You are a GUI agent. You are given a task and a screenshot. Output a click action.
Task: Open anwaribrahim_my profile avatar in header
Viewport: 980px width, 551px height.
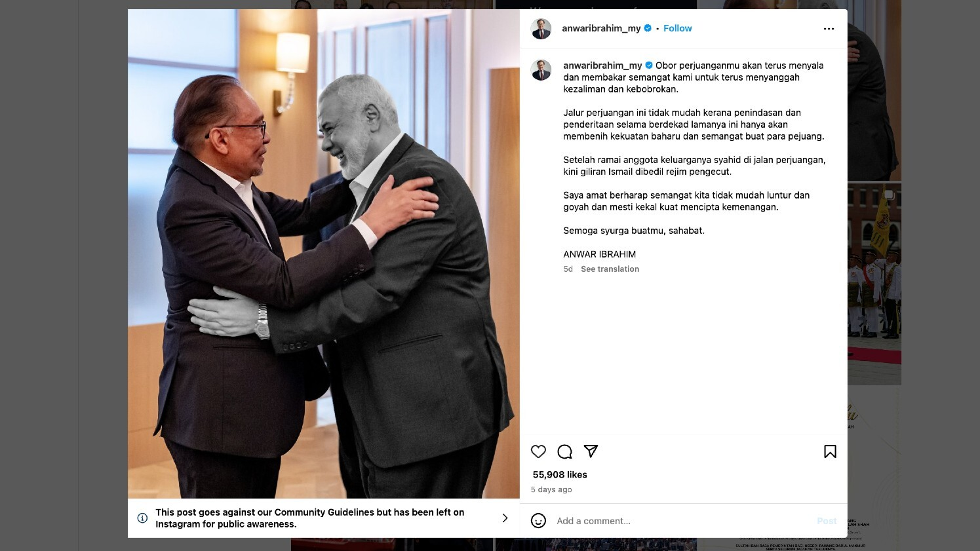(x=541, y=29)
